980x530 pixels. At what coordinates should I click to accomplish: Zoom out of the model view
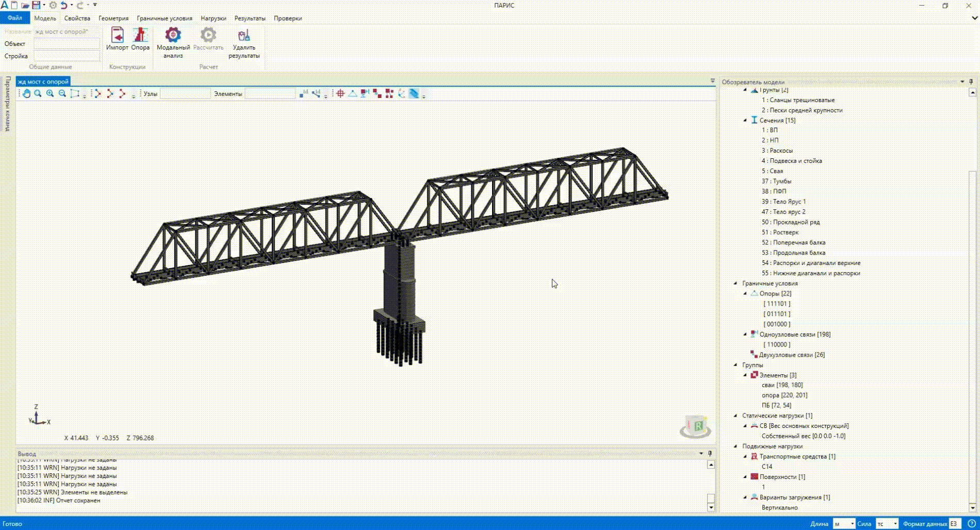(62, 93)
